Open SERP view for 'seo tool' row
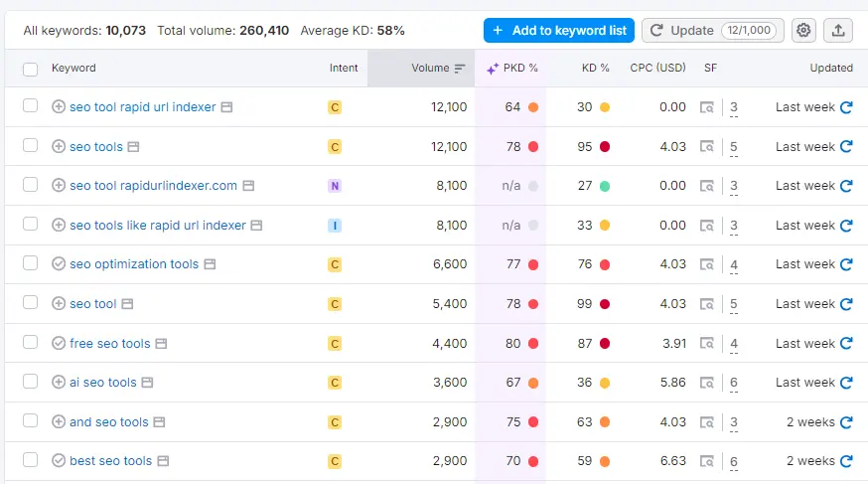The width and height of the screenshot is (868, 484). pyautogui.click(x=127, y=304)
